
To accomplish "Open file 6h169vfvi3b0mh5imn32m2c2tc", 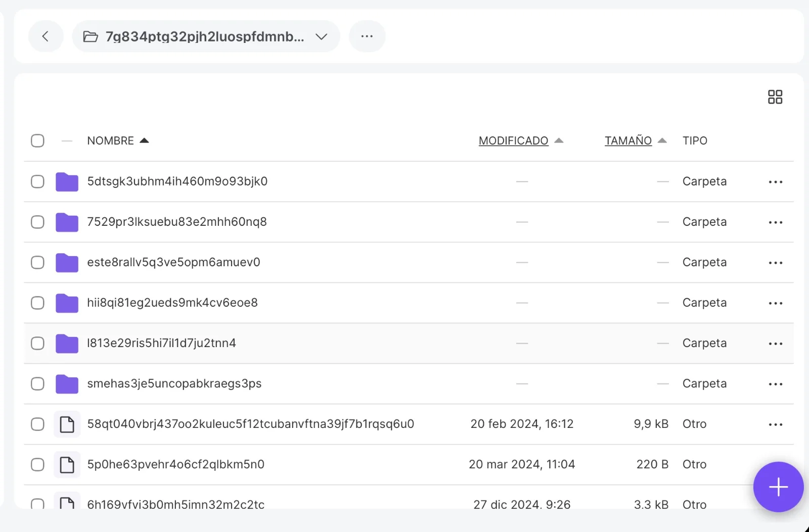I will pyautogui.click(x=175, y=504).
